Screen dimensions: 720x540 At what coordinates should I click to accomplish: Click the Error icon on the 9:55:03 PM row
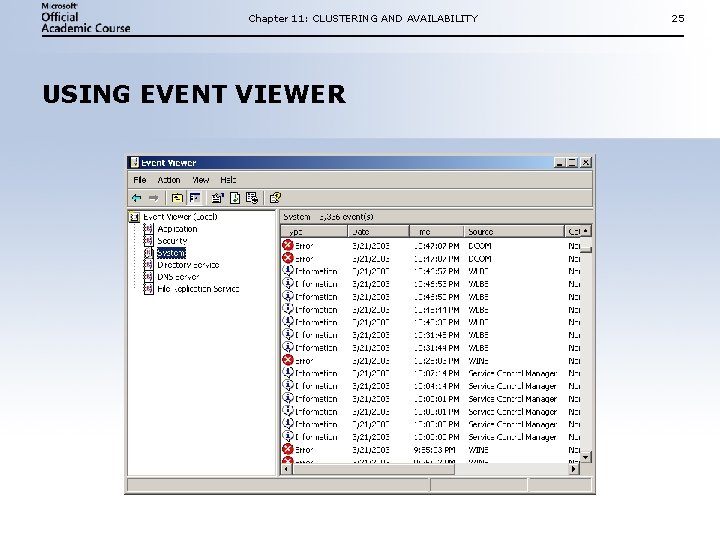[288, 449]
